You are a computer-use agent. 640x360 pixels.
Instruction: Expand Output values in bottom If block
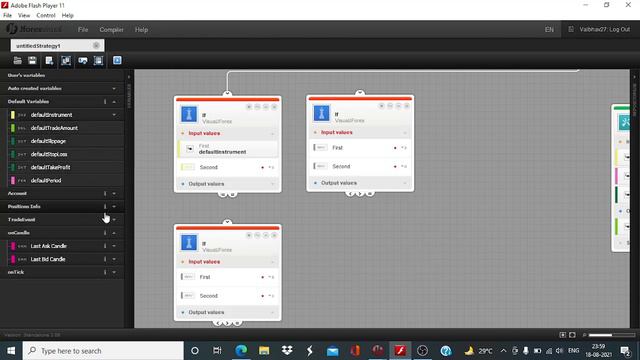pos(273,312)
